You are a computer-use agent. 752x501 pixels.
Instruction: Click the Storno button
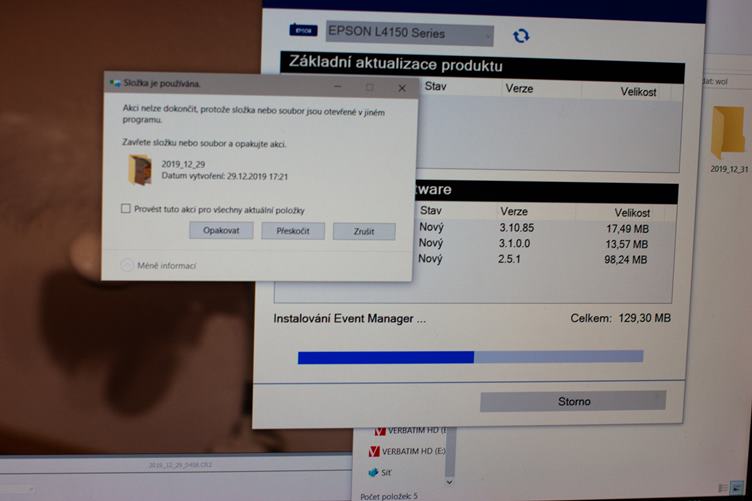tap(573, 401)
